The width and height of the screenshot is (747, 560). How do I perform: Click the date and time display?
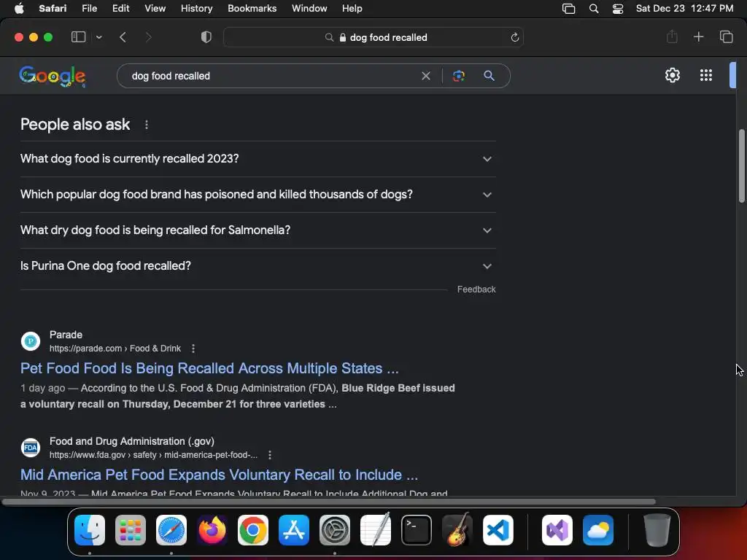[x=684, y=9]
